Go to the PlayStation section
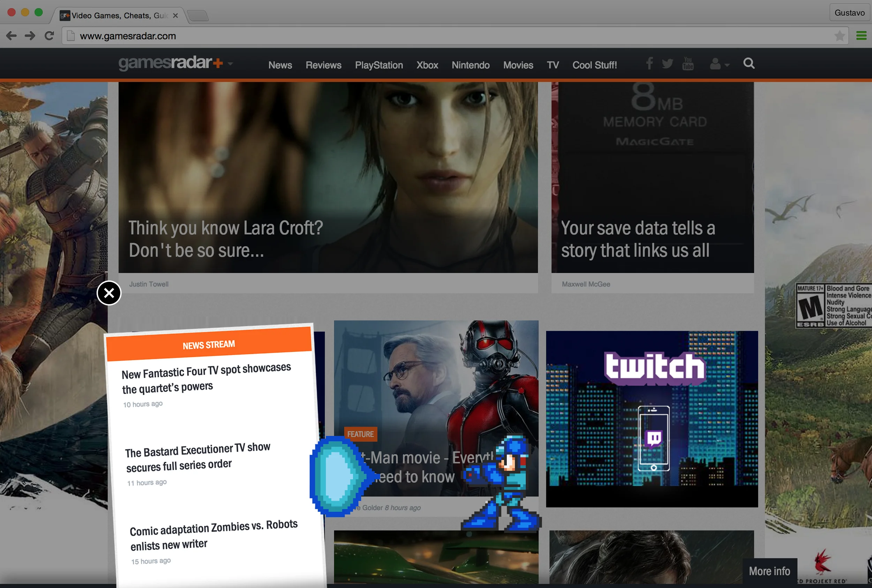 tap(379, 65)
